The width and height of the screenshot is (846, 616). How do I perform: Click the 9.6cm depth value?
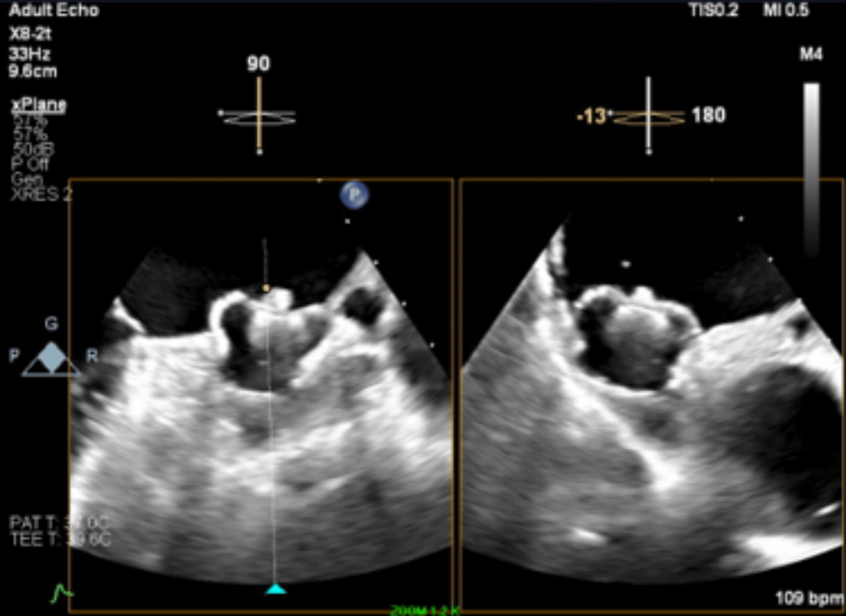coord(33,71)
